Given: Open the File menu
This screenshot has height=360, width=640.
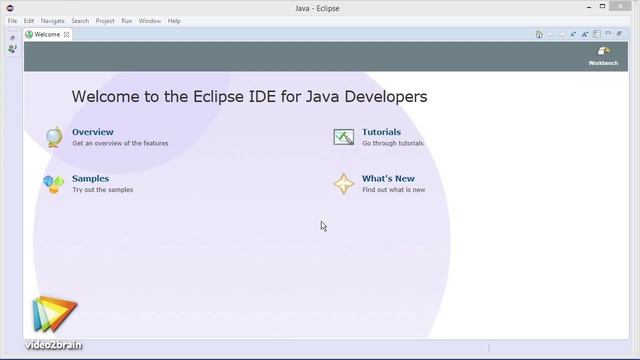Looking at the screenshot, I should click(x=12, y=21).
